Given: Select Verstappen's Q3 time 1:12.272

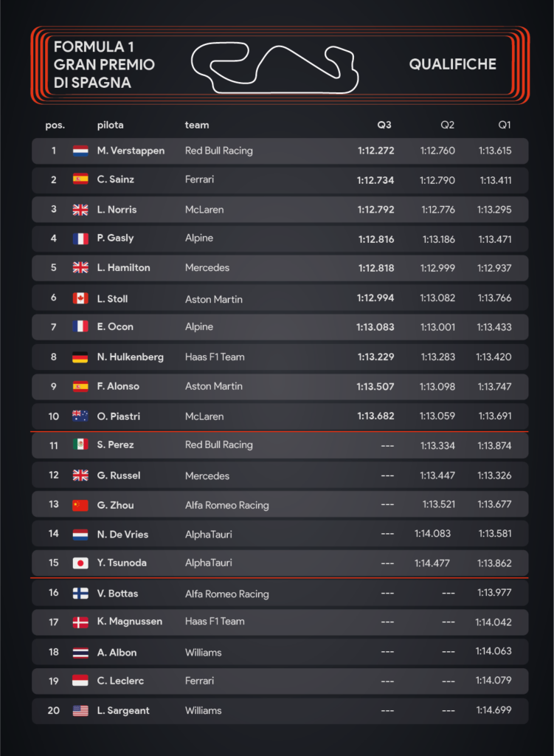Looking at the screenshot, I should (375, 151).
